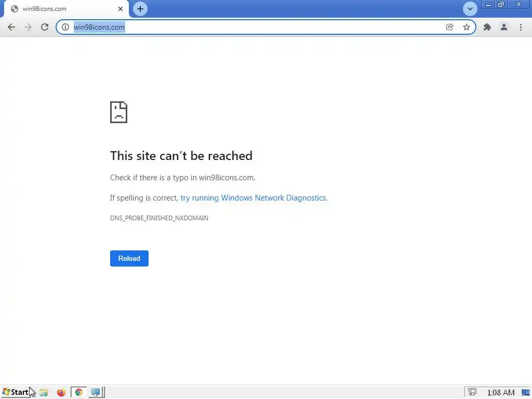Open the Chrome profile avatar
The height and width of the screenshot is (399, 532).
504,27
